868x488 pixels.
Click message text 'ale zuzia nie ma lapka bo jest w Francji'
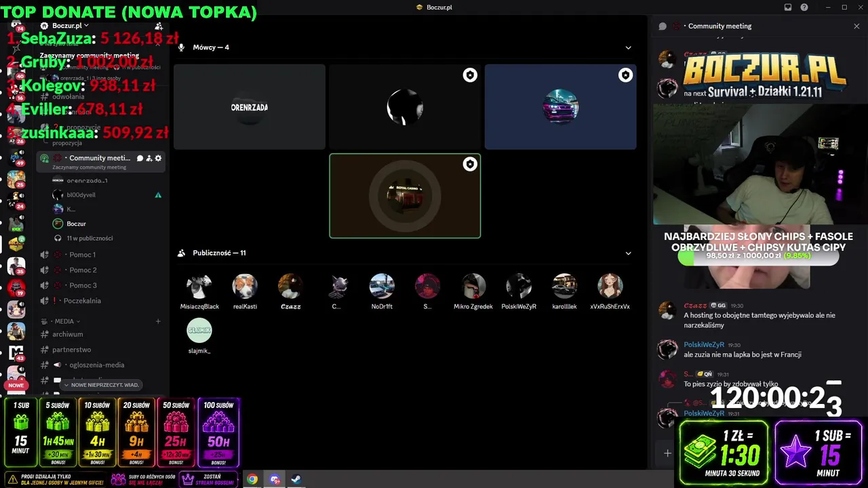(x=743, y=354)
